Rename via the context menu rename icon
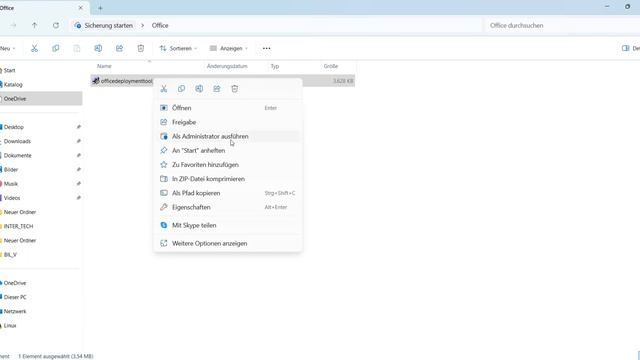 point(199,89)
